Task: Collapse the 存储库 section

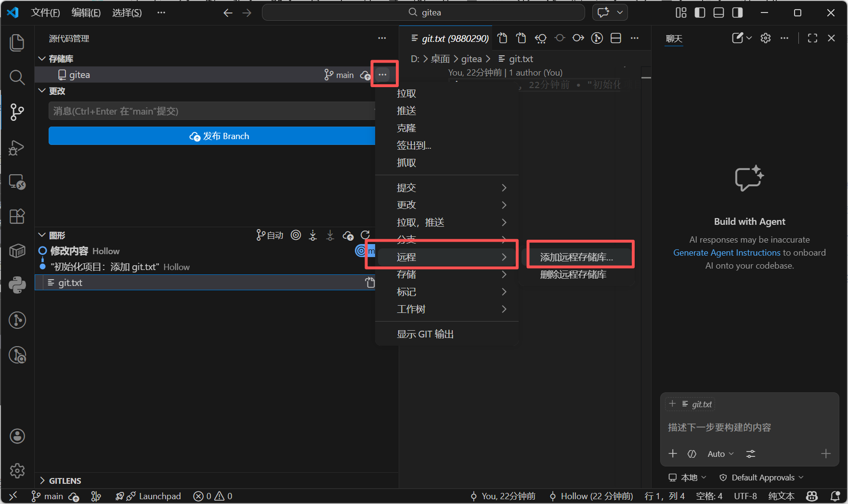Action: [42, 59]
